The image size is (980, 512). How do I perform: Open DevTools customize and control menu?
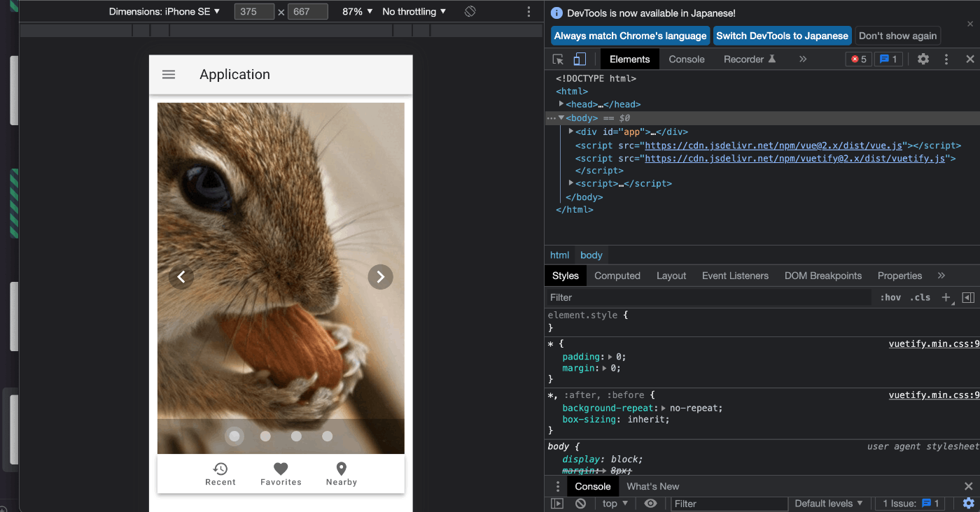click(946, 59)
